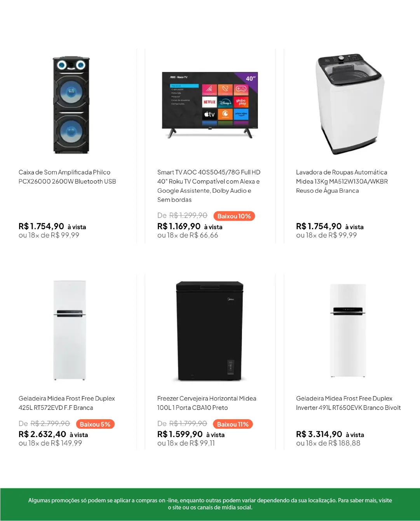
Task: Open the Geladeira Midea Inverter 491L title
Action: coord(348,403)
